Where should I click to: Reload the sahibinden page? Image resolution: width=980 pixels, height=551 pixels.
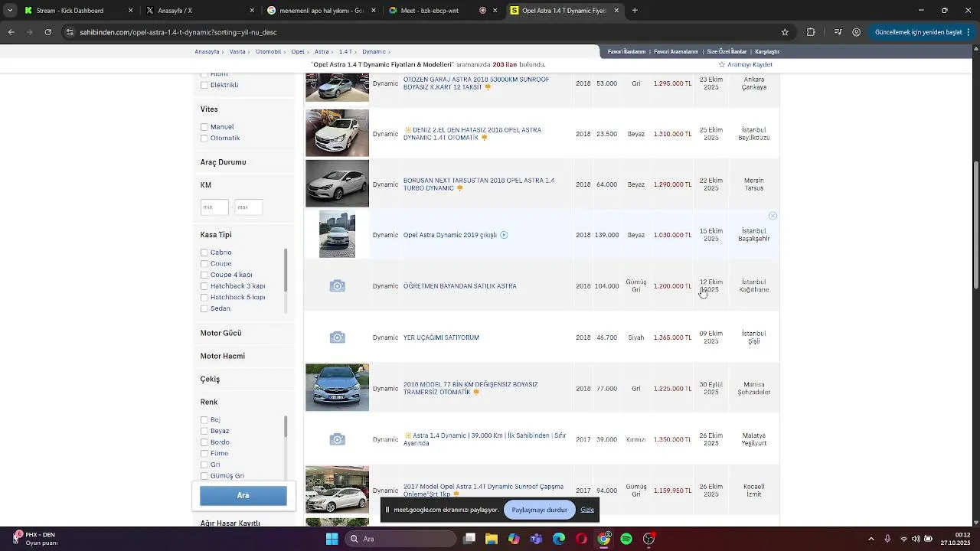47,32
